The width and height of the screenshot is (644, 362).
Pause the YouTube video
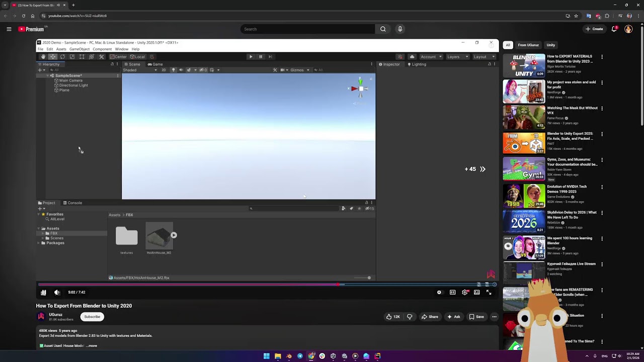[43, 292]
